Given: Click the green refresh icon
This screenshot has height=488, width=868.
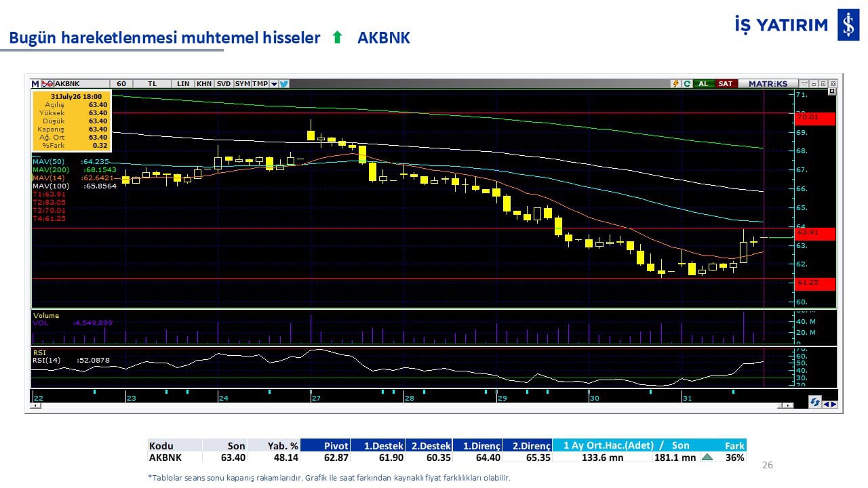Looking at the screenshot, I should pyautogui.click(x=687, y=84).
